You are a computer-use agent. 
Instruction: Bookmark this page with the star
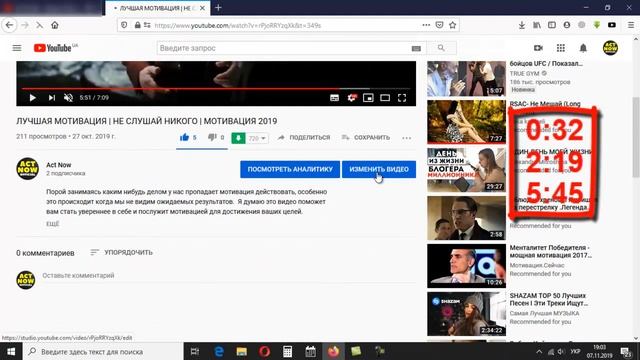pos(453,25)
